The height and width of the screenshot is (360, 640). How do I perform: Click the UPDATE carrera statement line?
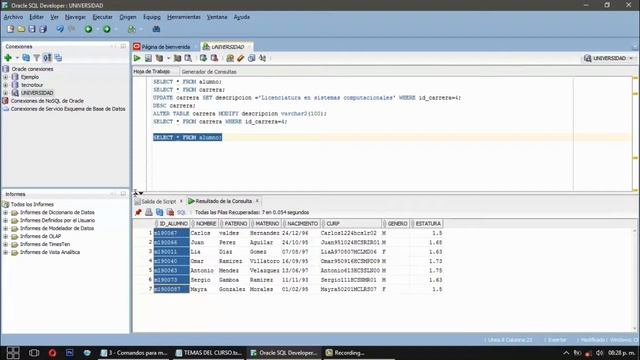pos(307,98)
